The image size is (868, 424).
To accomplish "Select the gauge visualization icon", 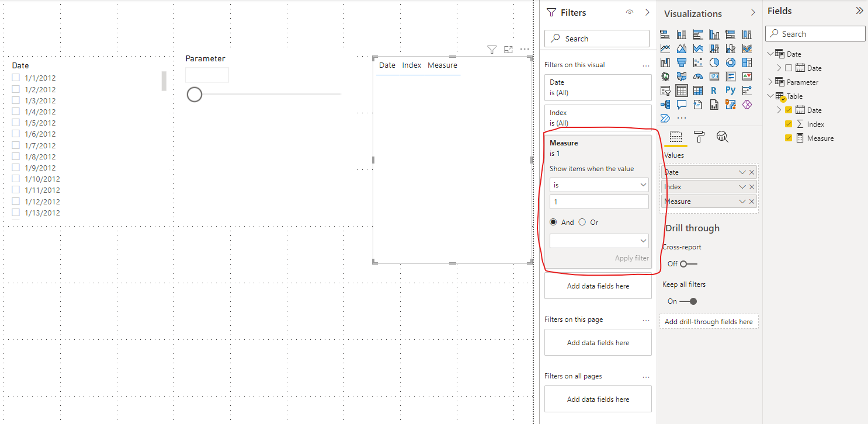I will pyautogui.click(x=698, y=75).
